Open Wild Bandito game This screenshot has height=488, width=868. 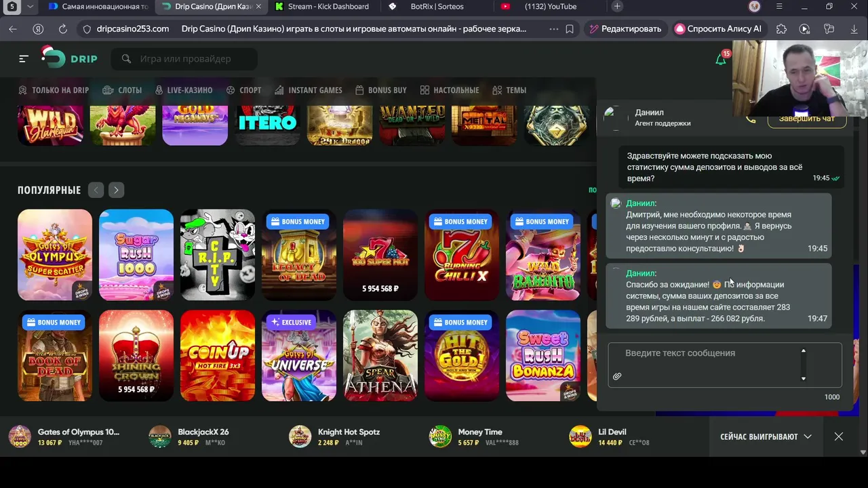click(543, 255)
